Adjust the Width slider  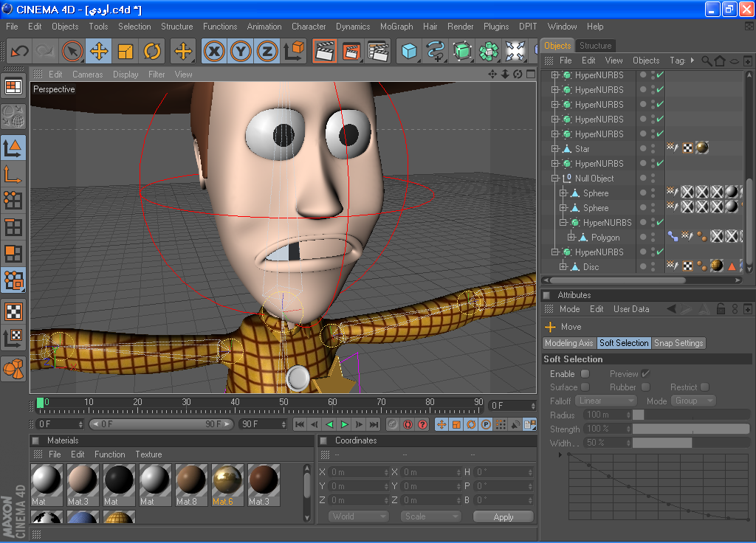[691, 443]
